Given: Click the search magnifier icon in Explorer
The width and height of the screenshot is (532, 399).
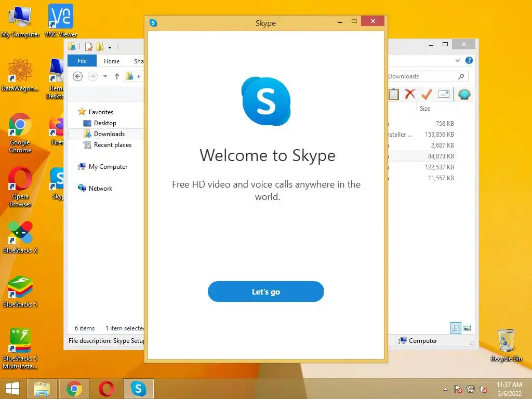Looking at the screenshot, I should 461,76.
